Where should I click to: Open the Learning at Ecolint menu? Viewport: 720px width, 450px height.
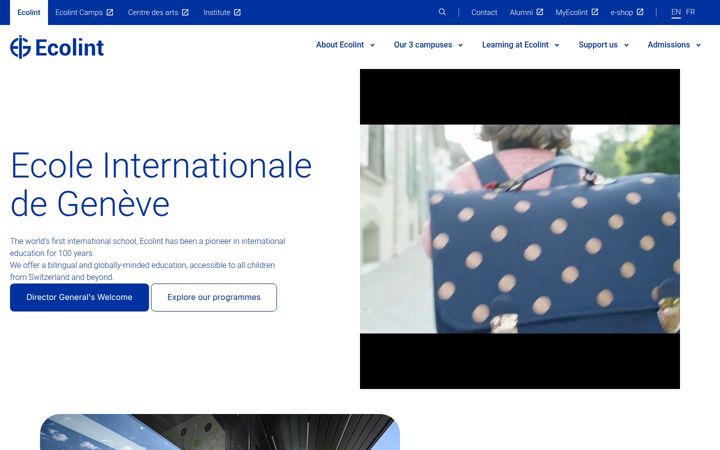pos(515,45)
